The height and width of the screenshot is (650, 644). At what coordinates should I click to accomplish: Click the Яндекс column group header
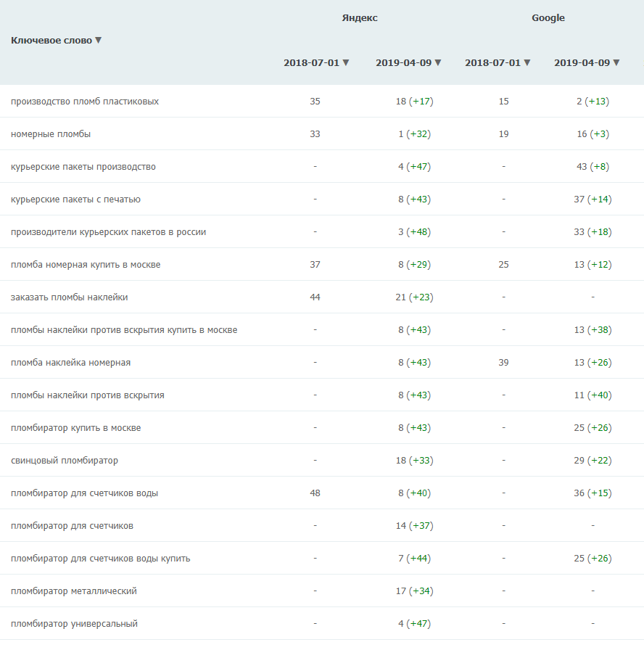(x=360, y=18)
